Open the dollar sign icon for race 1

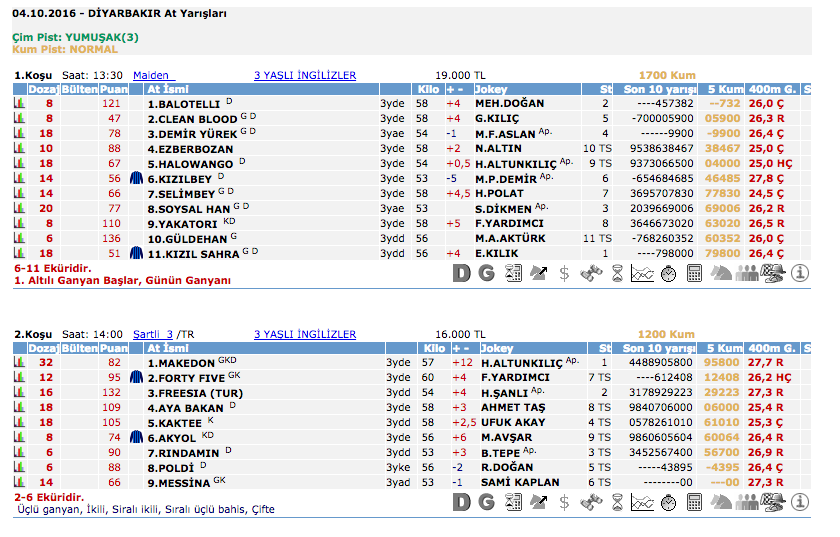(564, 272)
